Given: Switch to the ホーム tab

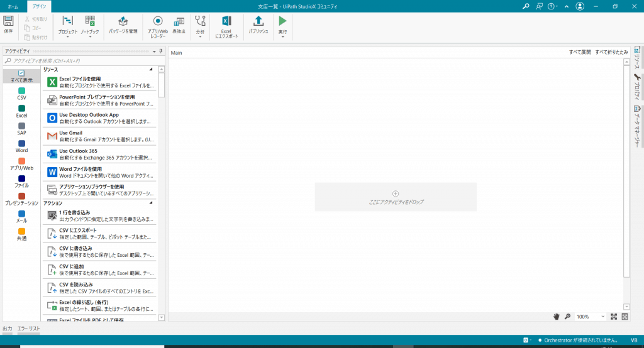Looking at the screenshot, I should pos(13,6).
